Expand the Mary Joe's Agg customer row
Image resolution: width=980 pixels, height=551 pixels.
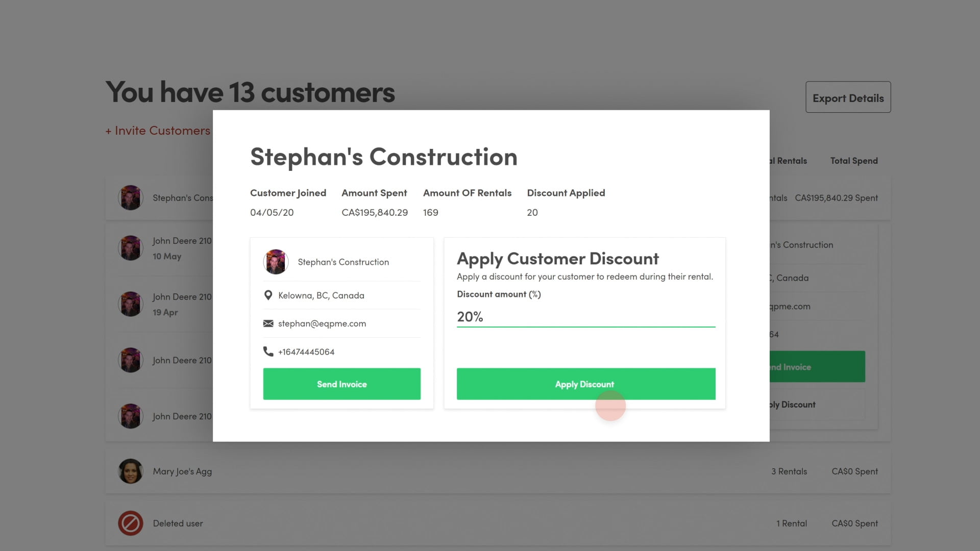tap(459, 471)
